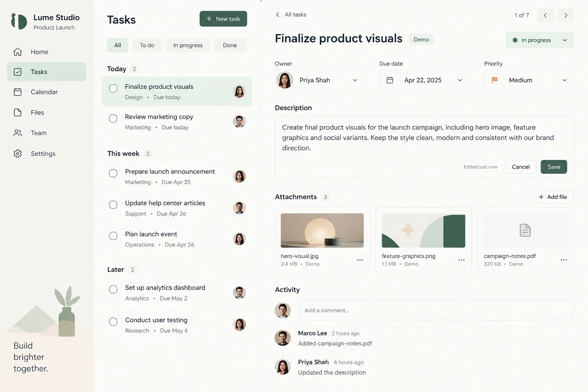Open the Calendar sidebar icon
The width and height of the screenshot is (588, 392).
18,92
